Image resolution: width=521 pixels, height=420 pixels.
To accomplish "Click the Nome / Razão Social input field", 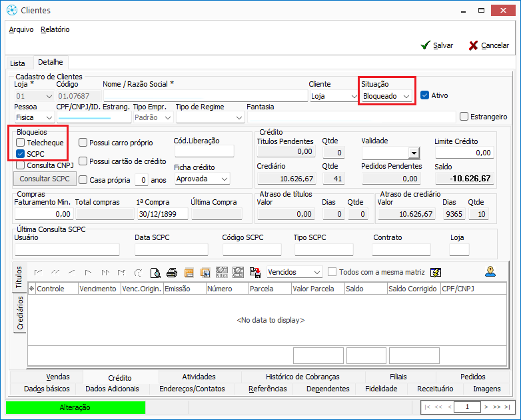I will 206,96.
